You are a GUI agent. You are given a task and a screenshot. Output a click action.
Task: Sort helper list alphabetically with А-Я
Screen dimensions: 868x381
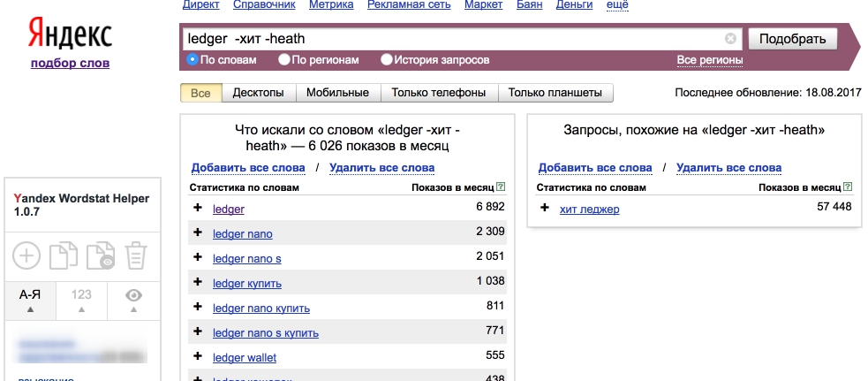coord(30,300)
